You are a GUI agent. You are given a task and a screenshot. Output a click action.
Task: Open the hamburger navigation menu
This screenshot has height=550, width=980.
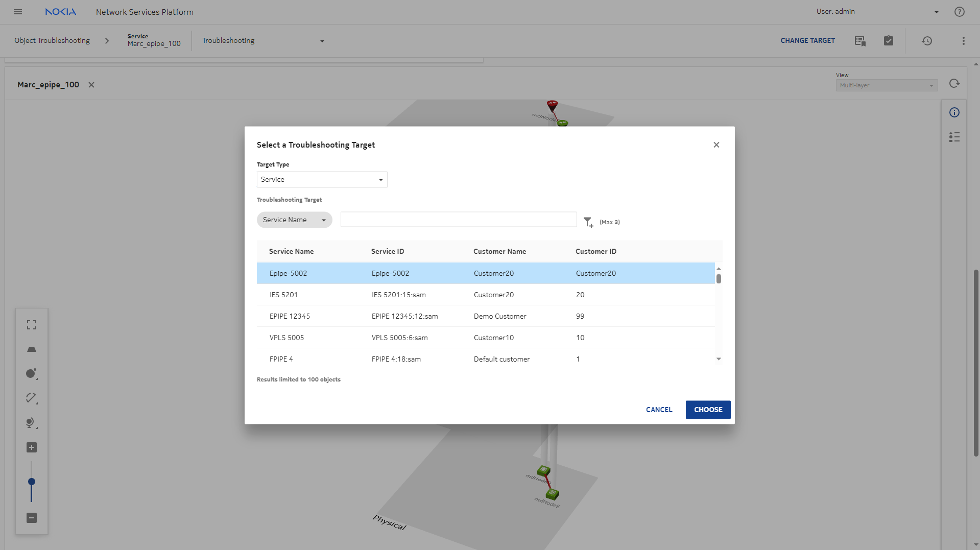tap(18, 12)
